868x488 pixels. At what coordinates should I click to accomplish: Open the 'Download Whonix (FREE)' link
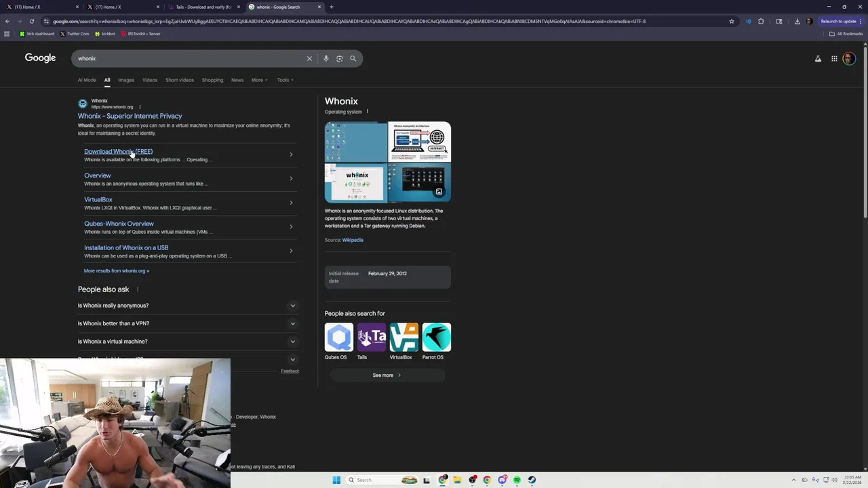pyautogui.click(x=118, y=152)
